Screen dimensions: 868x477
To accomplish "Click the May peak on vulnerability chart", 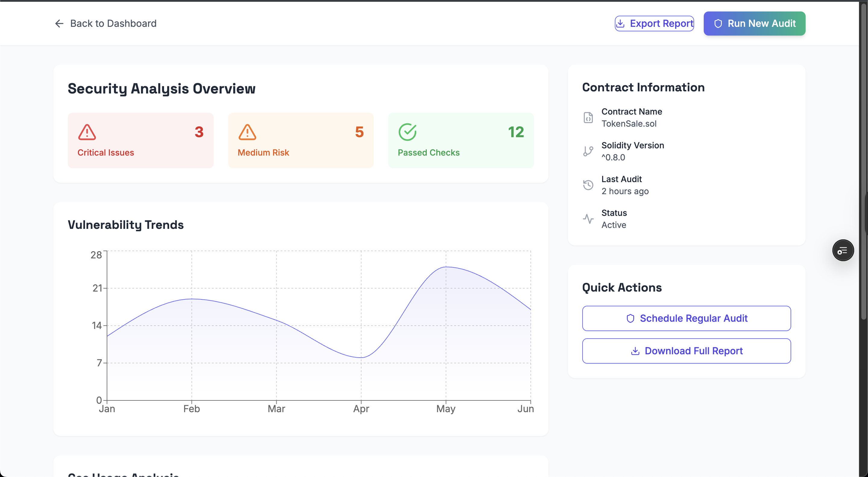I will tap(446, 267).
